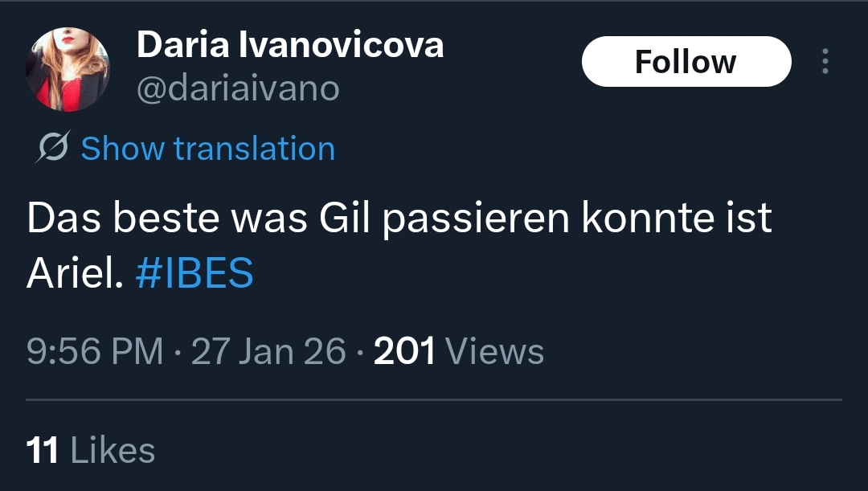Show translation of the German tweet
The image size is (868, 491).
pos(207,149)
